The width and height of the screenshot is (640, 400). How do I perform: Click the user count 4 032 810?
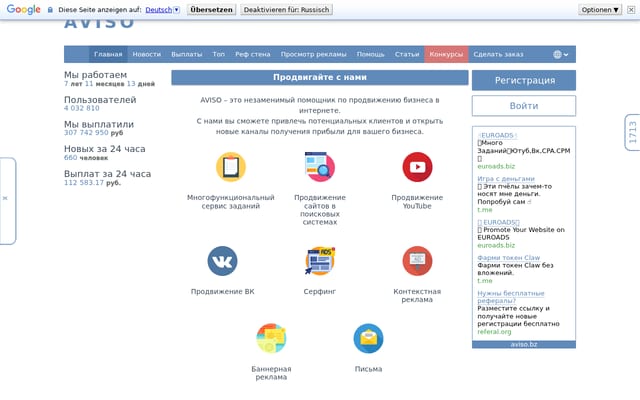tap(82, 108)
